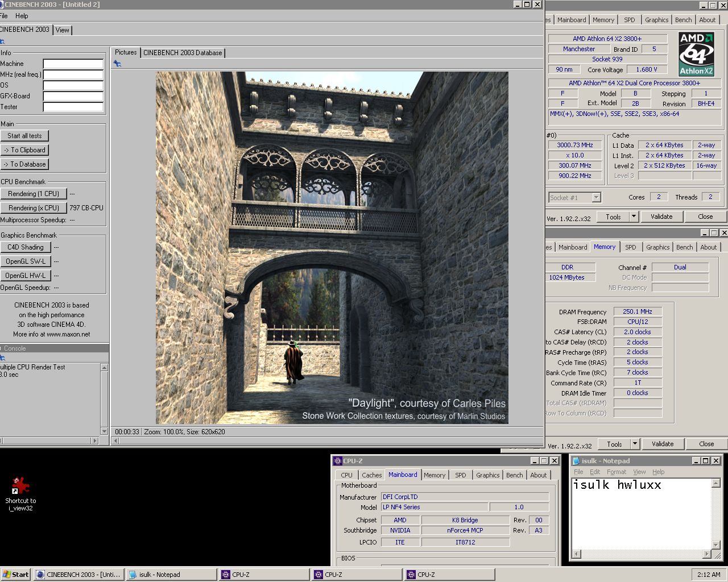Expand the Socket #1 selection dropdown
The image size is (728, 582).
596,198
